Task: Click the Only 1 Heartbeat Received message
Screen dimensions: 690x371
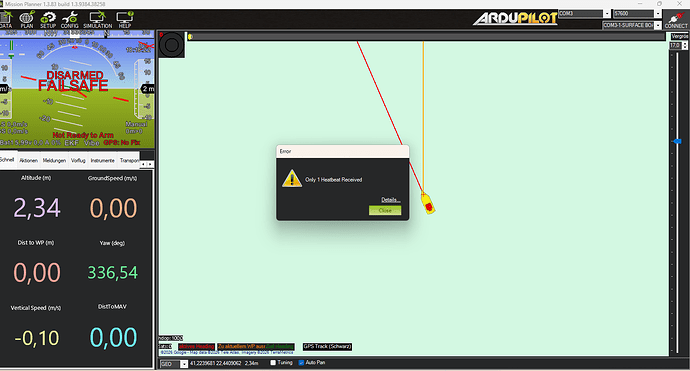Action: click(x=334, y=180)
